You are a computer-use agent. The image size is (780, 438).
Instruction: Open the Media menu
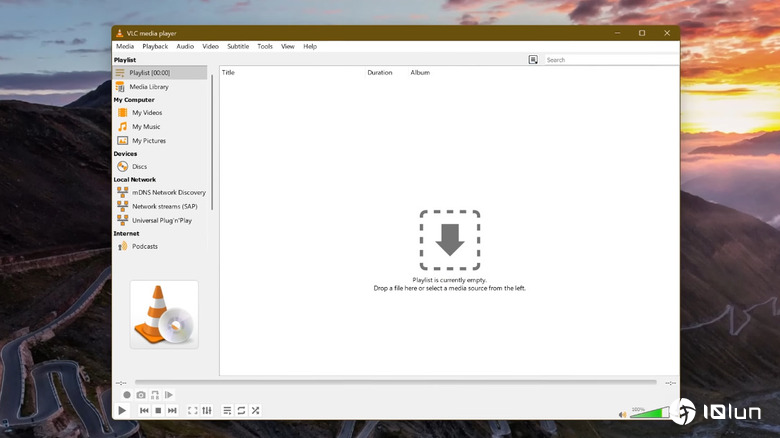click(125, 46)
